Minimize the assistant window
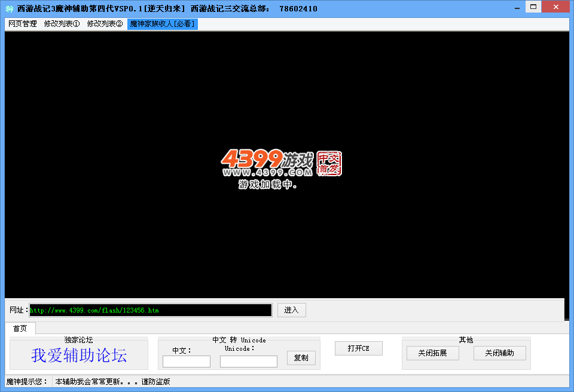574x392 pixels. click(x=517, y=8)
